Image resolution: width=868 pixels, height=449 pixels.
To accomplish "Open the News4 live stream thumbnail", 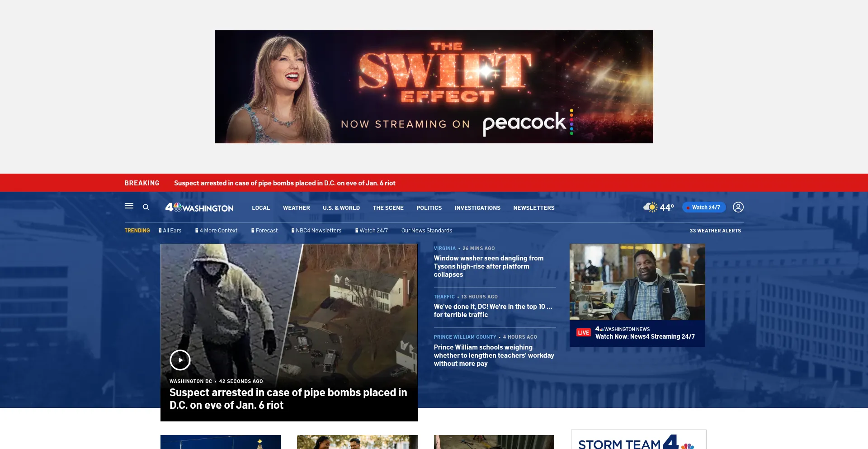I will click(x=637, y=282).
